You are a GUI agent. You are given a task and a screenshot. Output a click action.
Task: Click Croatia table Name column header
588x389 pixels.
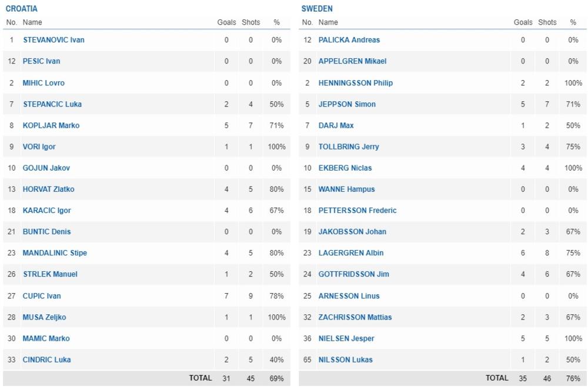click(x=32, y=22)
